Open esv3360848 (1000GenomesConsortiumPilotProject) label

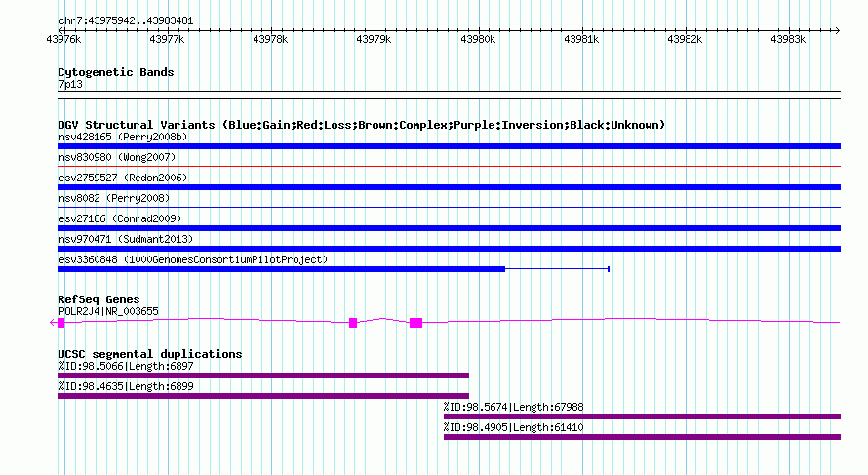[x=193, y=259]
